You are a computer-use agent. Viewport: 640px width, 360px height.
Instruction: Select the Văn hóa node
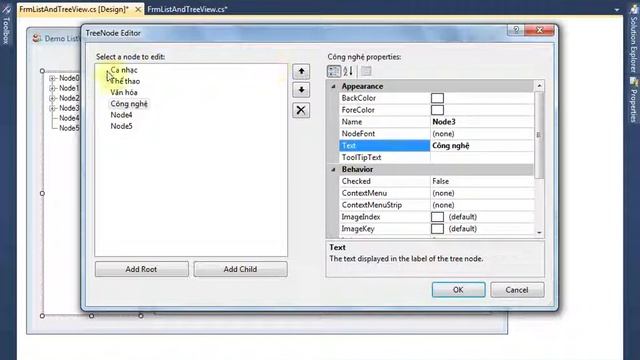[x=124, y=93]
